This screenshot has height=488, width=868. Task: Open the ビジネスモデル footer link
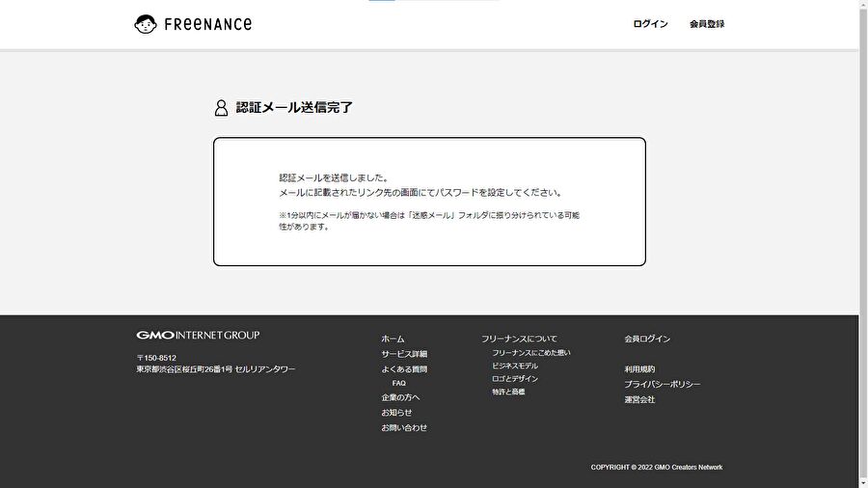tap(515, 366)
